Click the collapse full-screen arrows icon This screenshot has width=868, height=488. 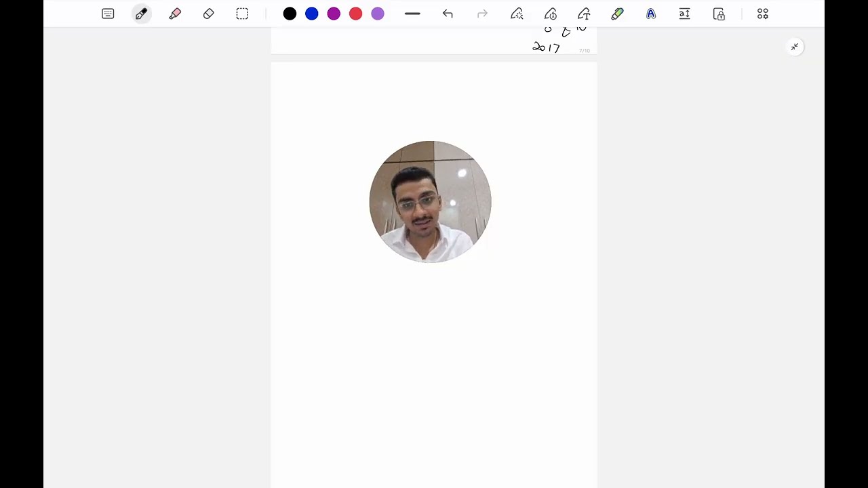pos(795,47)
